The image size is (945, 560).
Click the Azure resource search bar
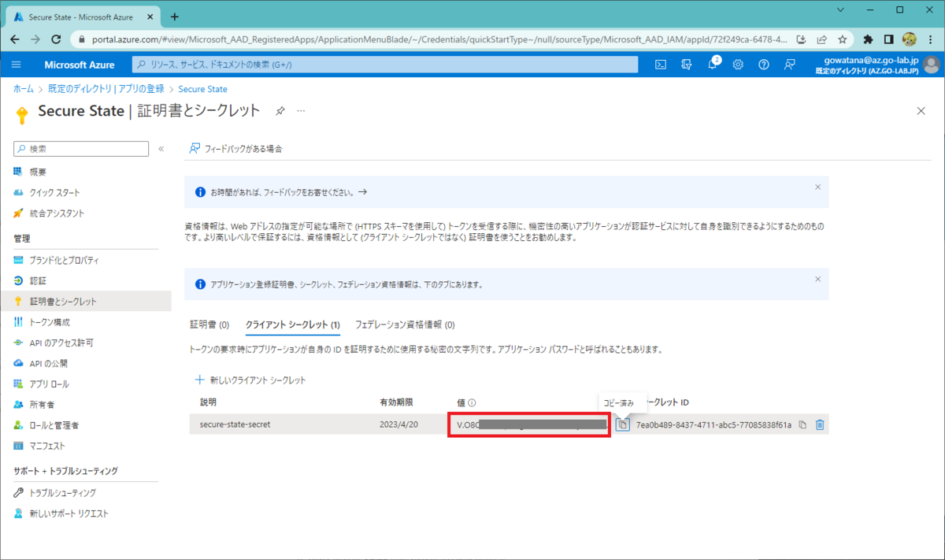point(384,65)
